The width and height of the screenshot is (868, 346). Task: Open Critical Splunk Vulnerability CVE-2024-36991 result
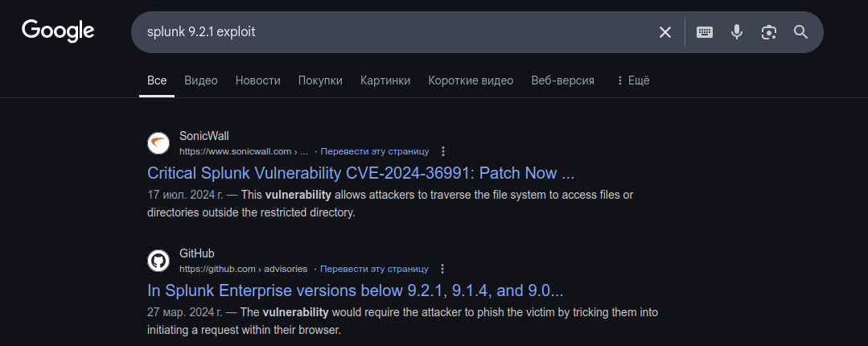point(361,173)
